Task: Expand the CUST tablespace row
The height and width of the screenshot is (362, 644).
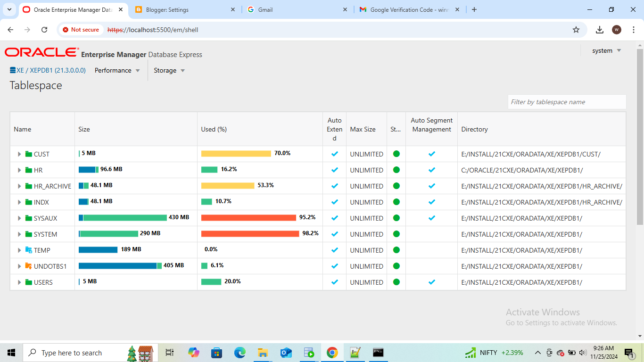Action: [19, 154]
